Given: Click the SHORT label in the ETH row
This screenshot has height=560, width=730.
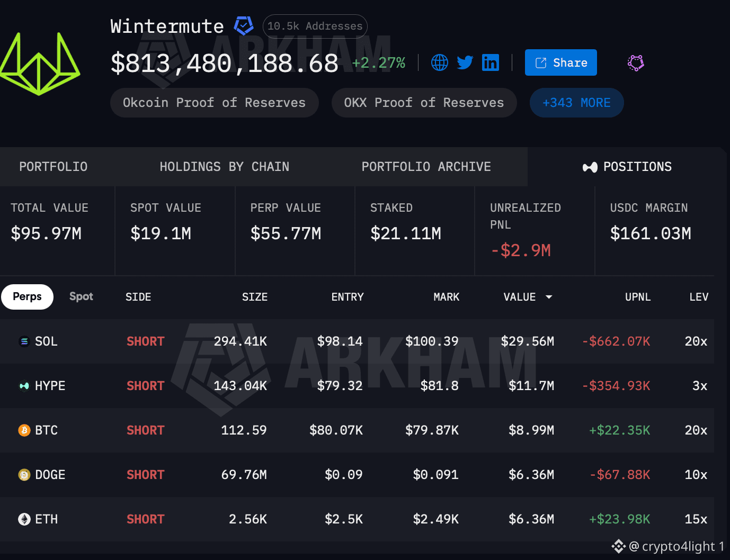Looking at the screenshot, I should pos(146,519).
